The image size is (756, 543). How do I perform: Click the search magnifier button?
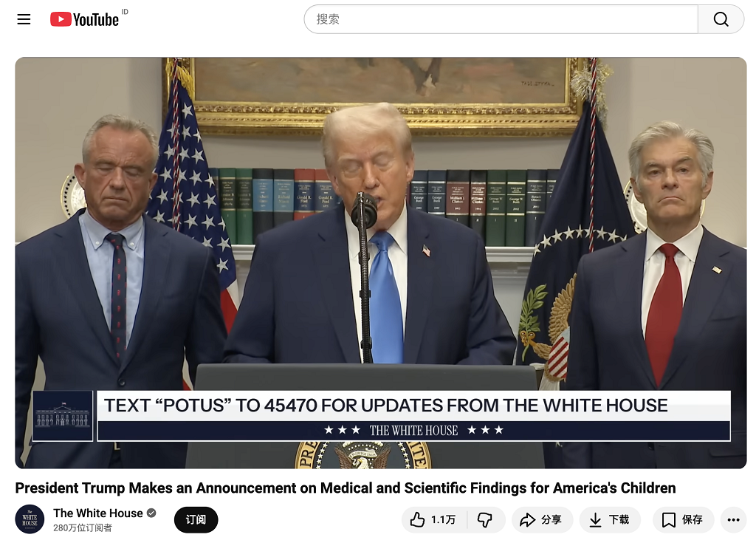pos(721,19)
